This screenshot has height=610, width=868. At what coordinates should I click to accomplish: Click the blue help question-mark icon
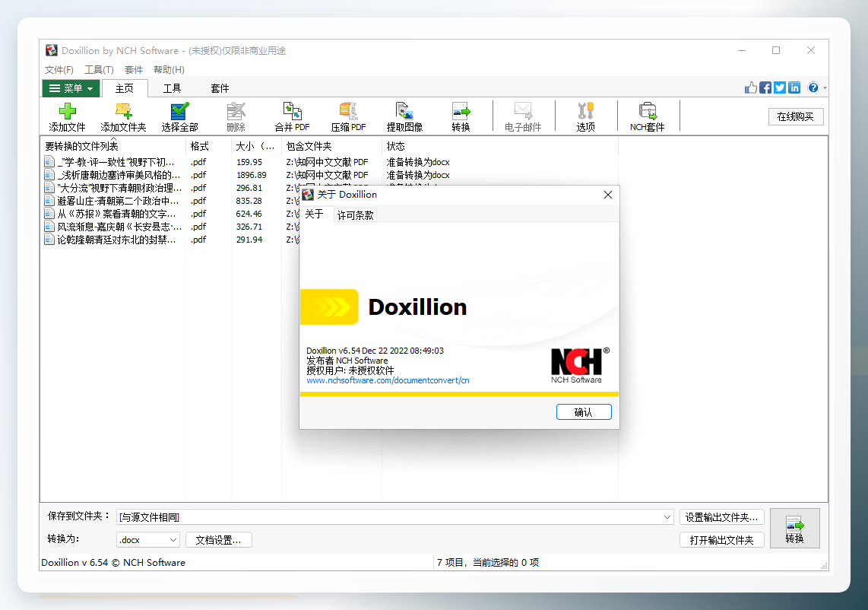click(x=813, y=87)
